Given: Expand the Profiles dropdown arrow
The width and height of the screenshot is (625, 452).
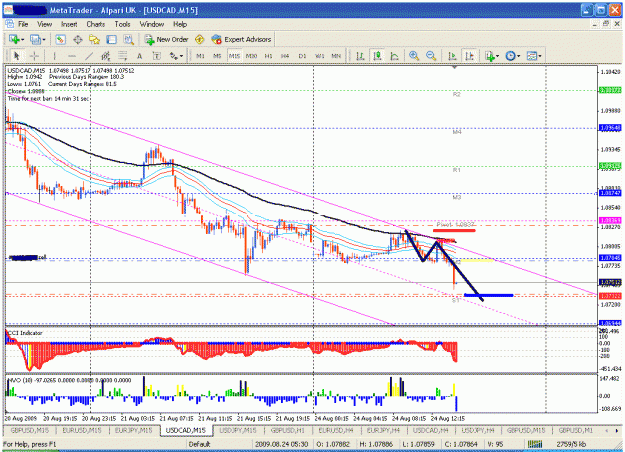Looking at the screenshot, I should pos(44,39).
